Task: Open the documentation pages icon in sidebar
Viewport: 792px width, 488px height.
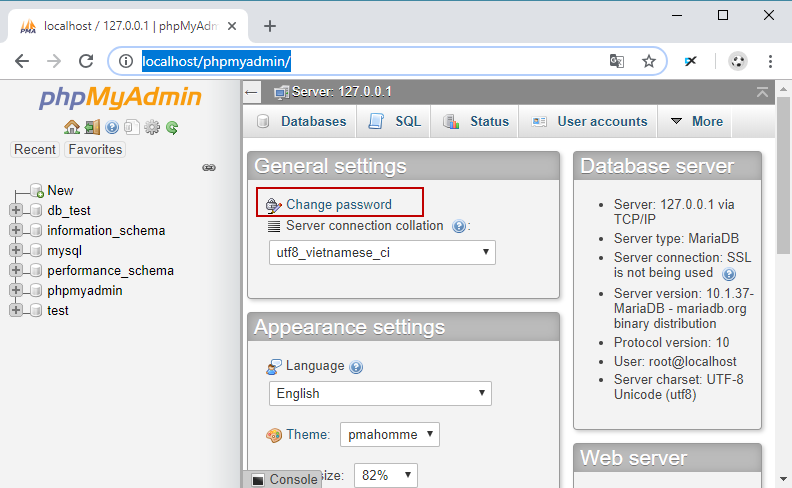Action: coord(132,127)
